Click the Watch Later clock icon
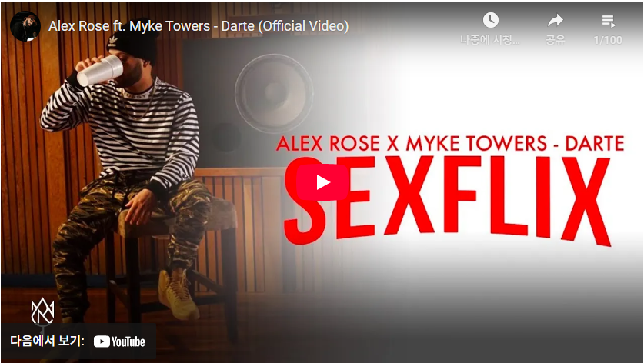The image size is (644, 363). [490, 20]
